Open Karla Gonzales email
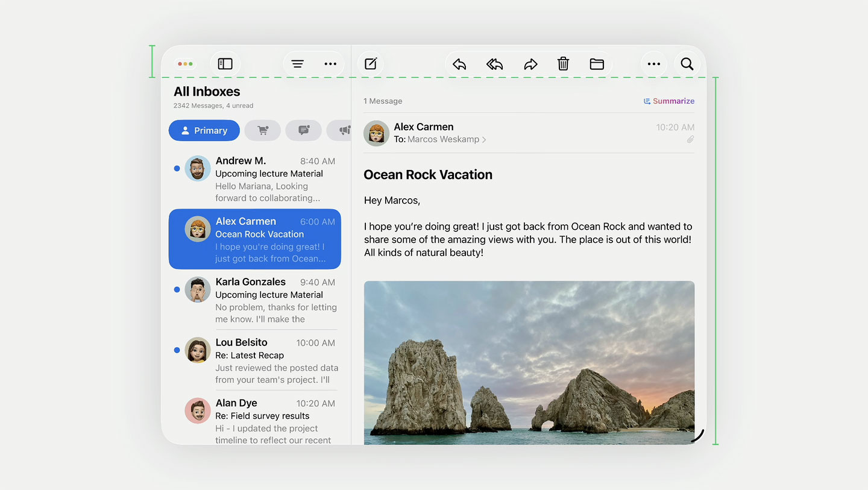The width and height of the screenshot is (868, 490). click(255, 300)
